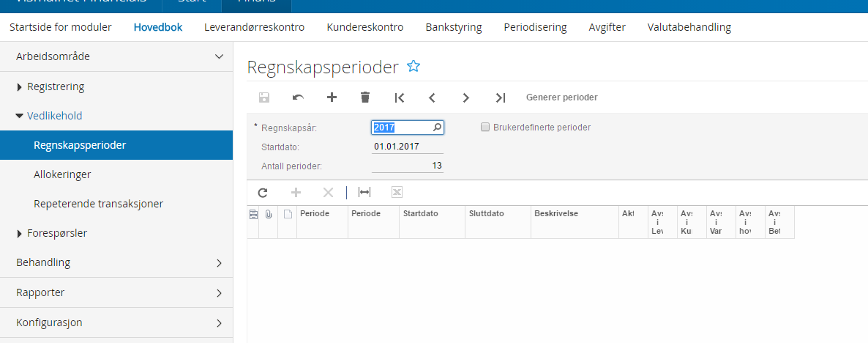
Task: Remove a row with the X icon
Action: point(329,192)
